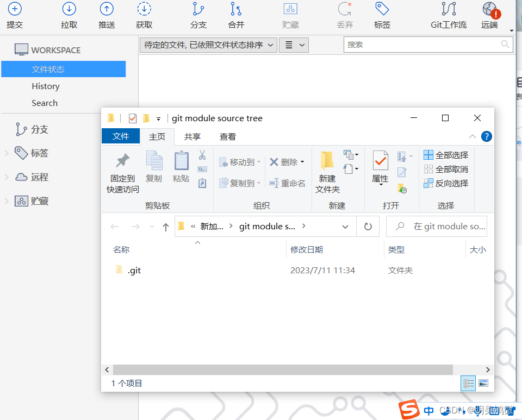Click the 分支 sidebar section heading

[40, 129]
